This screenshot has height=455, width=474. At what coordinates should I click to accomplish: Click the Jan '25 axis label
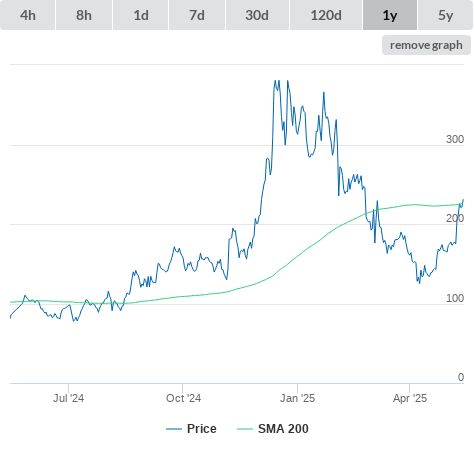pos(297,398)
